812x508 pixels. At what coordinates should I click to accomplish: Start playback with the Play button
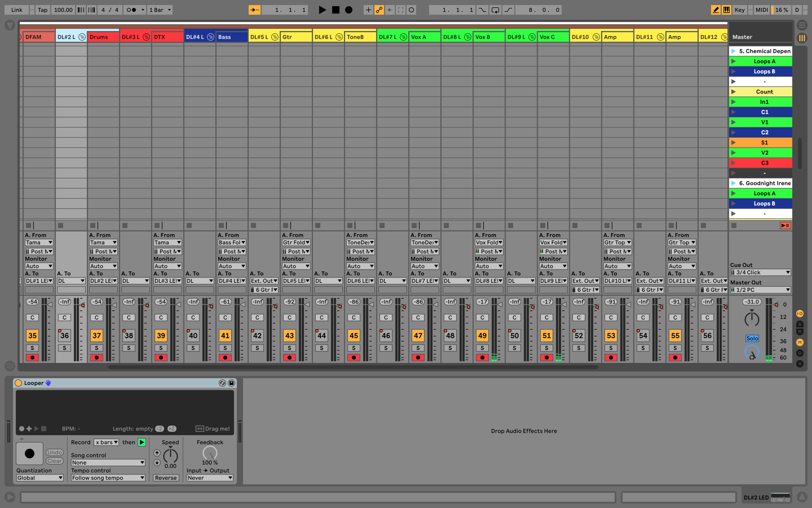click(322, 10)
